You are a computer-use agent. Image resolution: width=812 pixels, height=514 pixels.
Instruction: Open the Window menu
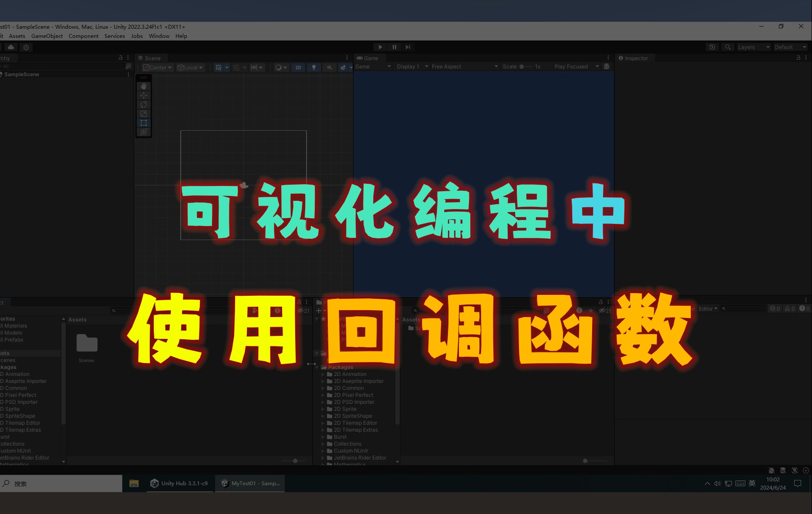click(x=158, y=36)
